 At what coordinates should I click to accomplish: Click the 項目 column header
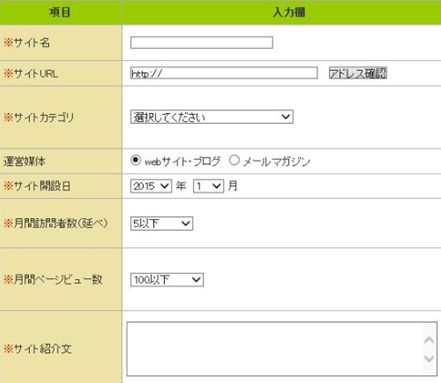(x=60, y=12)
